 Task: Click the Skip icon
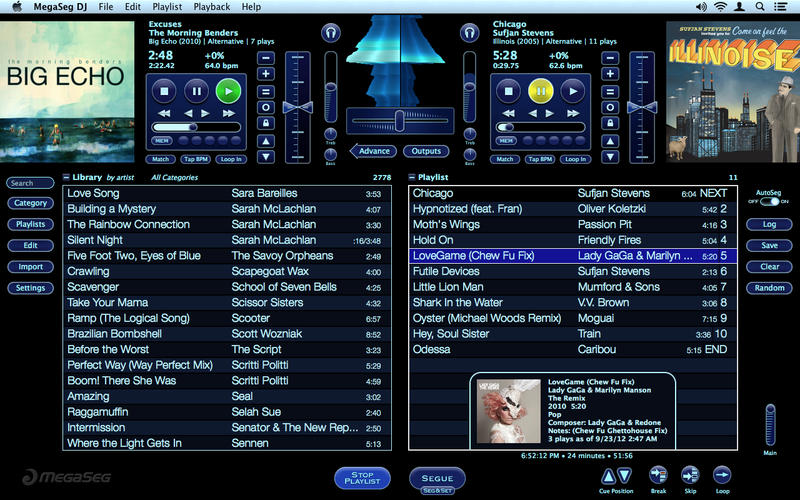click(690, 475)
